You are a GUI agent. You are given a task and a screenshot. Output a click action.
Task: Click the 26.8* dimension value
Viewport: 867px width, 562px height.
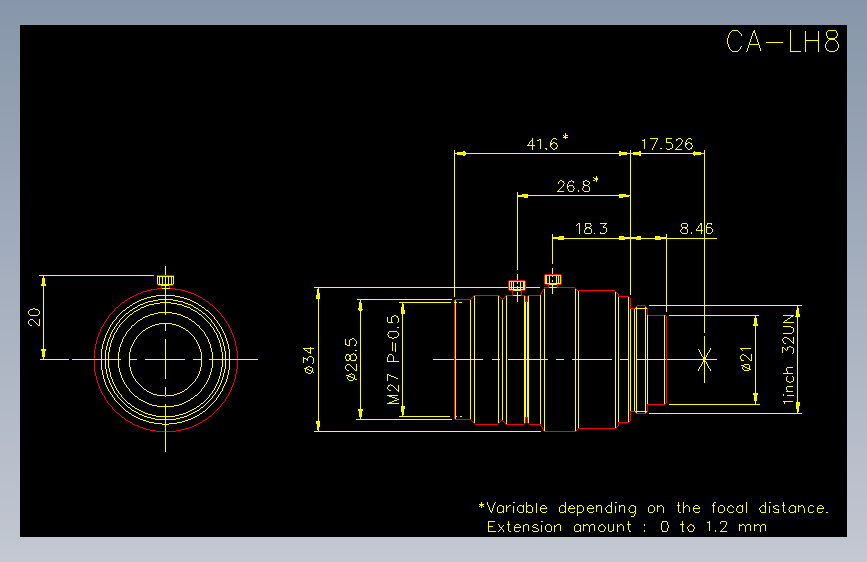(577, 185)
